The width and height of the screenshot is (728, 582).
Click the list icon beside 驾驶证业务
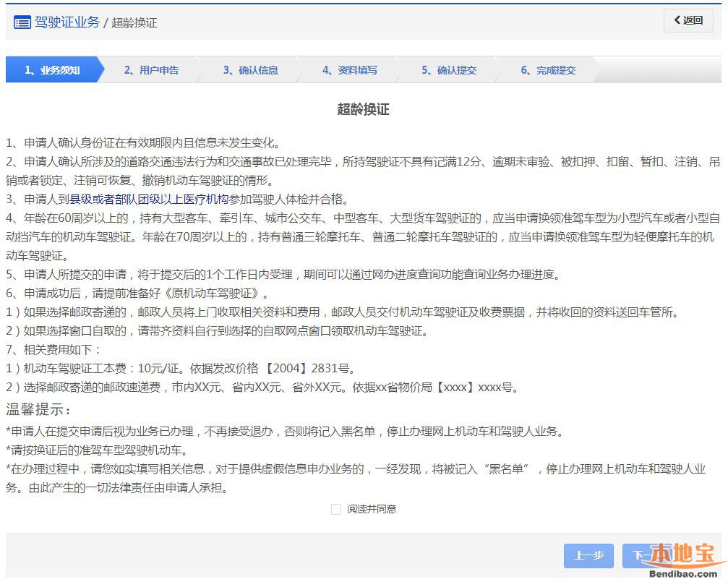point(22,22)
